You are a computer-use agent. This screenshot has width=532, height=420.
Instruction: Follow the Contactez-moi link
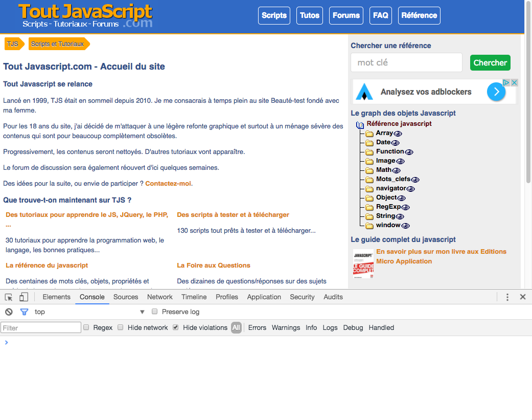coord(168,183)
